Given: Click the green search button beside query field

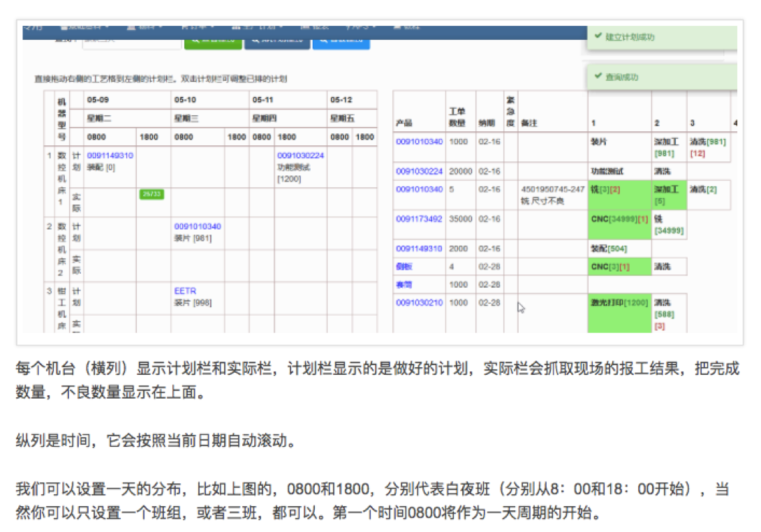Looking at the screenshot, I should coord(213,42).
